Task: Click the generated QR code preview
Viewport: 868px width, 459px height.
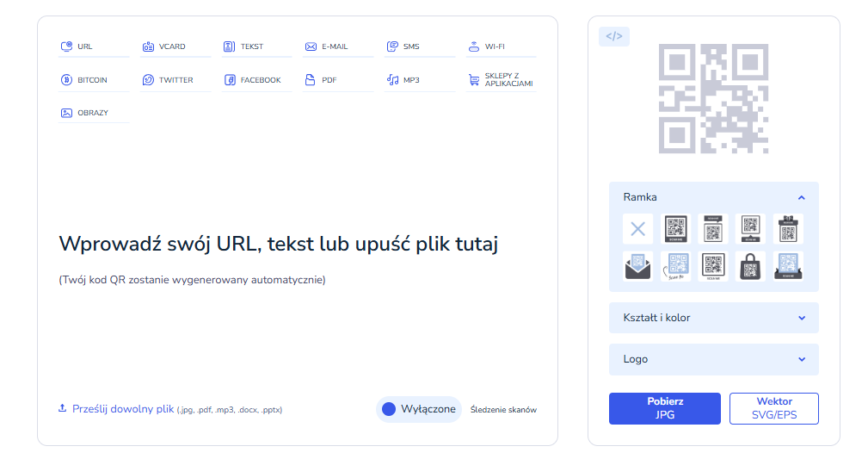Action: (x=713, y=99)
